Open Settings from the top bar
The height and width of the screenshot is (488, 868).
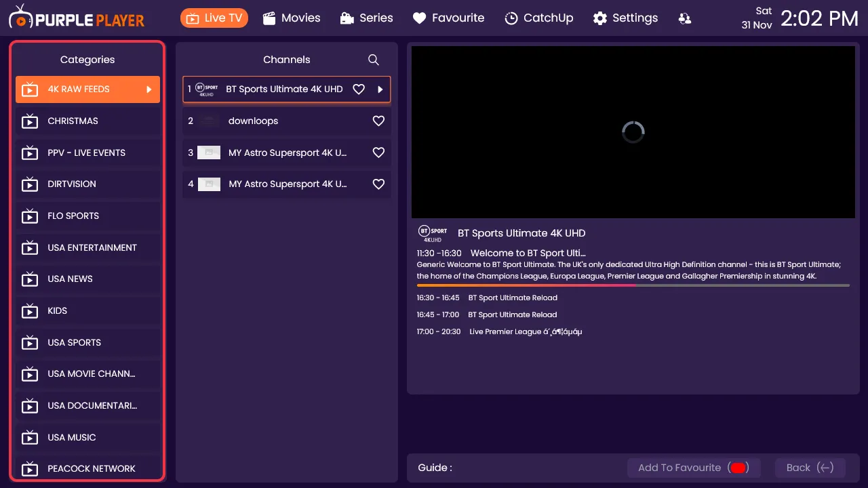click(625, 18)
